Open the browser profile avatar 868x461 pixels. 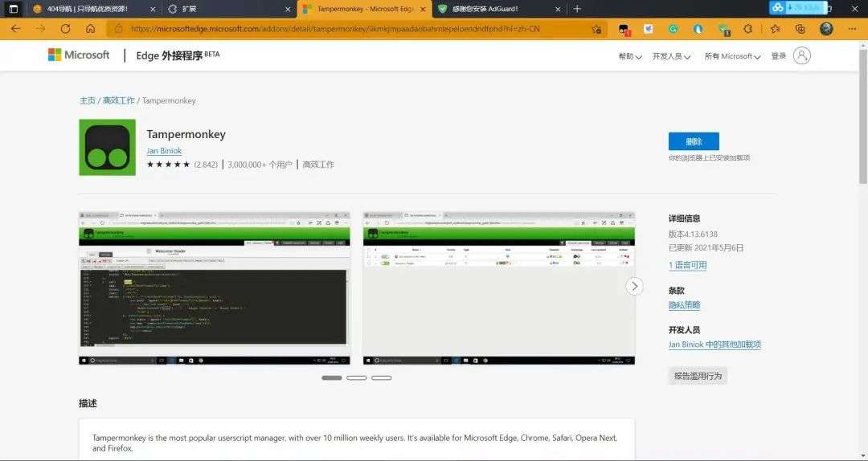click(826, 29)
